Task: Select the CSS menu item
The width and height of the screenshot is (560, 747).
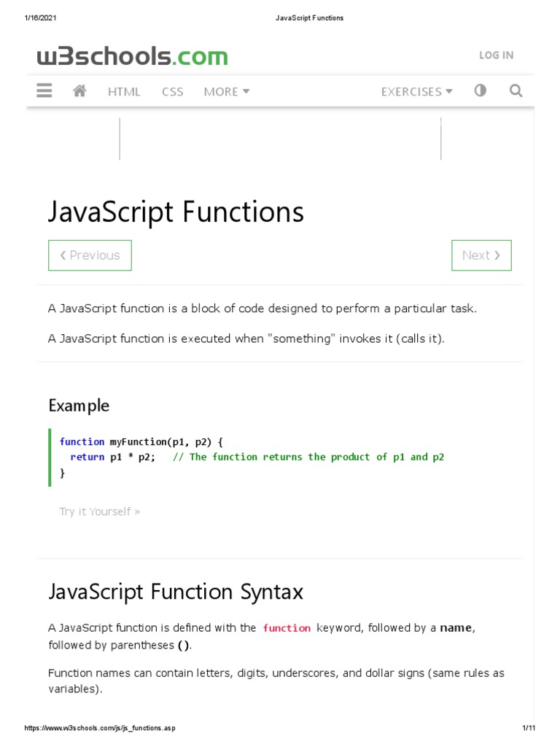Action: point(173,91)
